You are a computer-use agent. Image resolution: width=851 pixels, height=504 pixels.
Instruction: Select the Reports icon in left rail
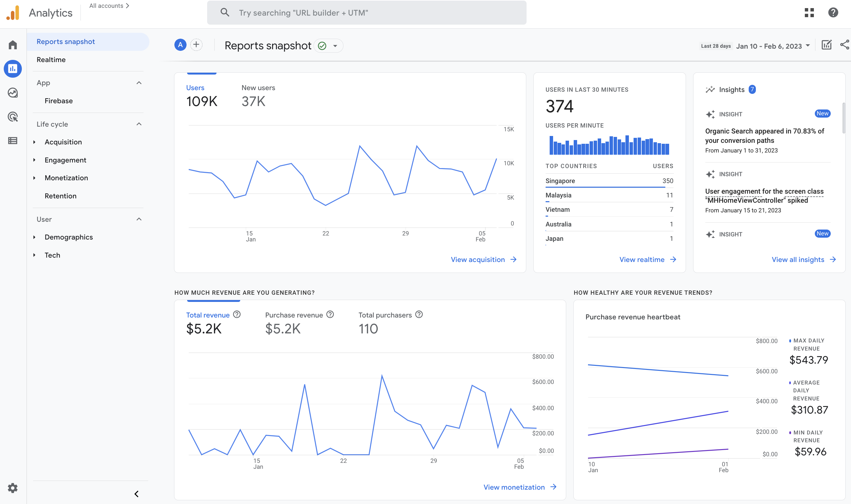click(x=12, y=69)
